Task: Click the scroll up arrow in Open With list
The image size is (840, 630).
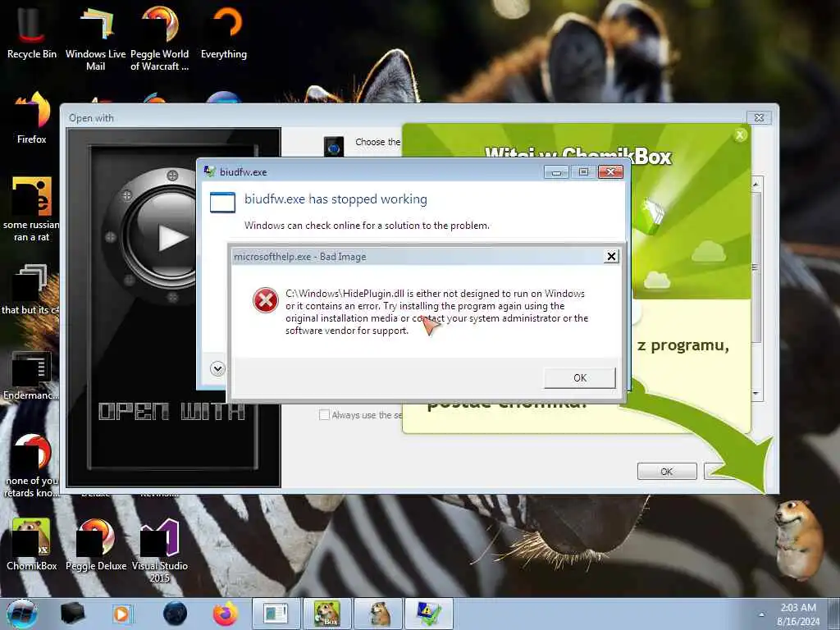Action: coord(756,184)
